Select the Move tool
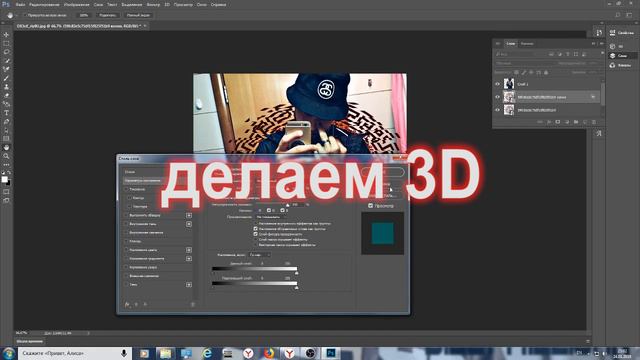640x360 pixels. click(6, 35)
